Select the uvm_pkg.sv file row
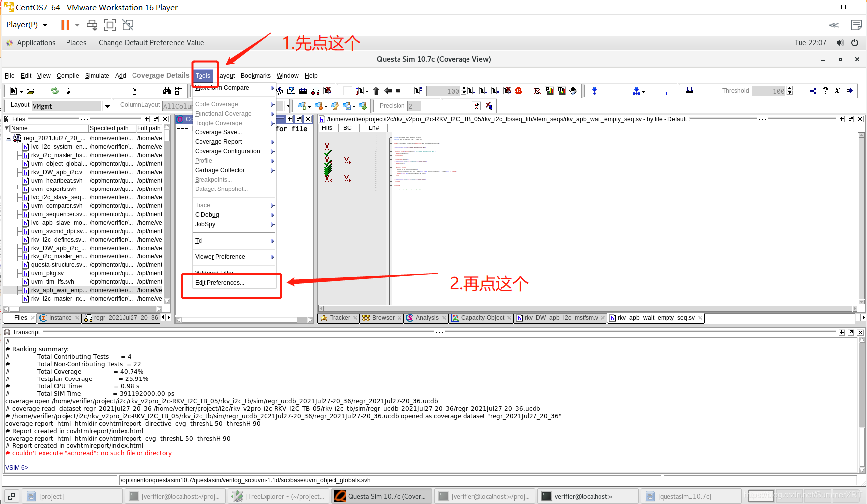 [x=83, y=273]
